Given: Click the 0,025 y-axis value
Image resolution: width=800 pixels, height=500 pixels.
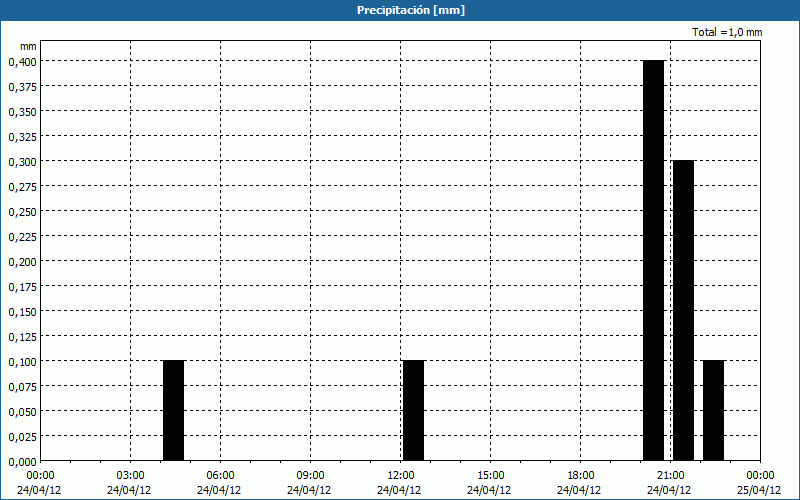Looking at the screenshot, I should pyautogui.click(x=22, y=436).
